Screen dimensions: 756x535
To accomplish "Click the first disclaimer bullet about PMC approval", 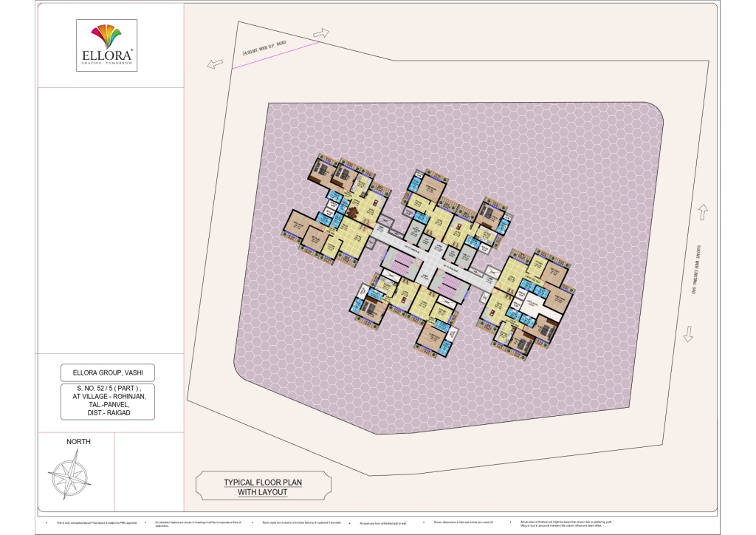I will coord(96,522).
